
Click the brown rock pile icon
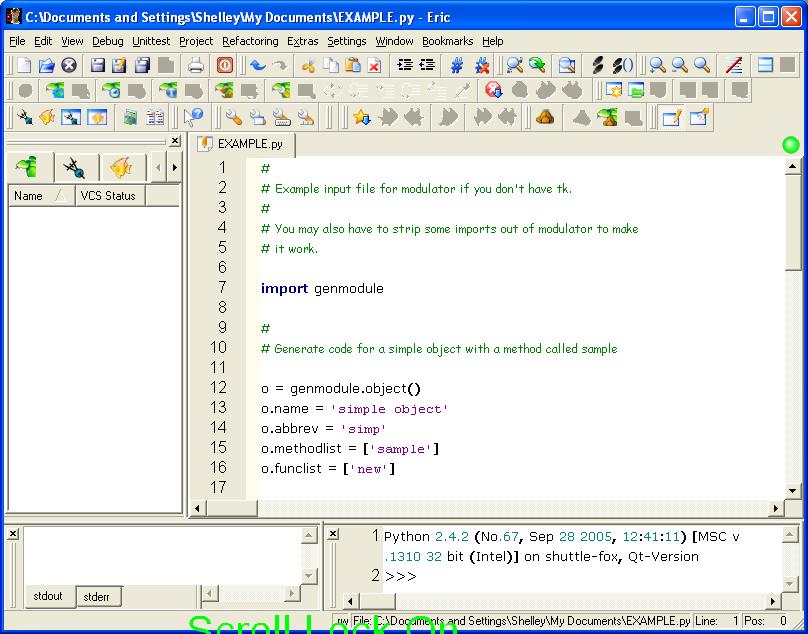tap(545, 118)
